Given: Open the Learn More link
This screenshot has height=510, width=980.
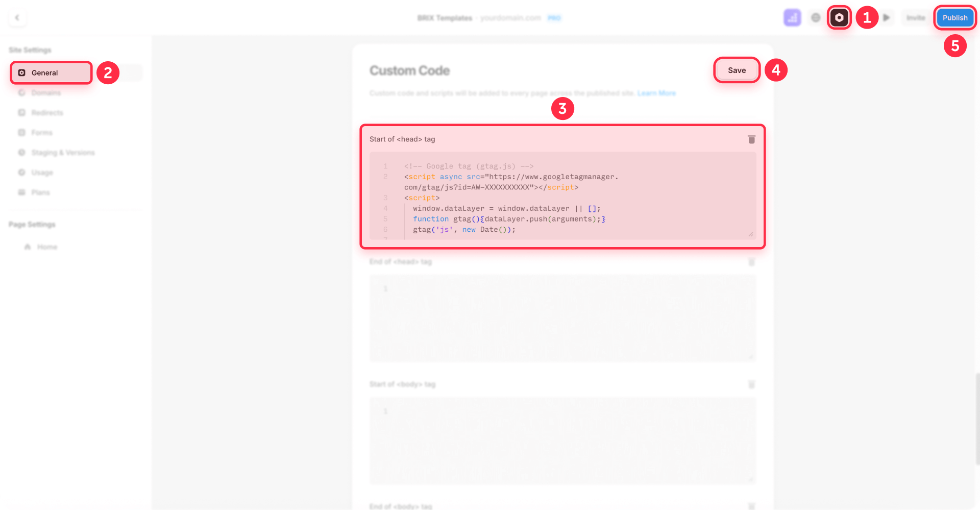Looking at the screenshot, I should tap(656, 93).
